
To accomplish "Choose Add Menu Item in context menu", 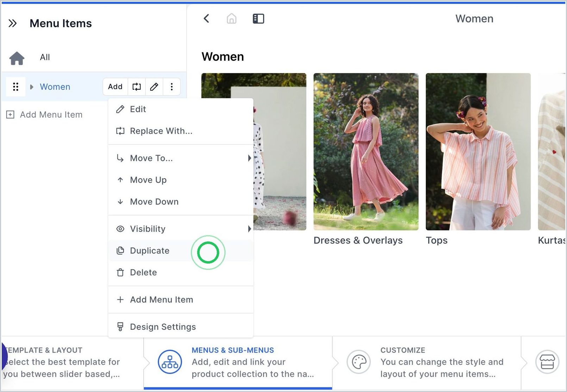I will click(181, 299).
